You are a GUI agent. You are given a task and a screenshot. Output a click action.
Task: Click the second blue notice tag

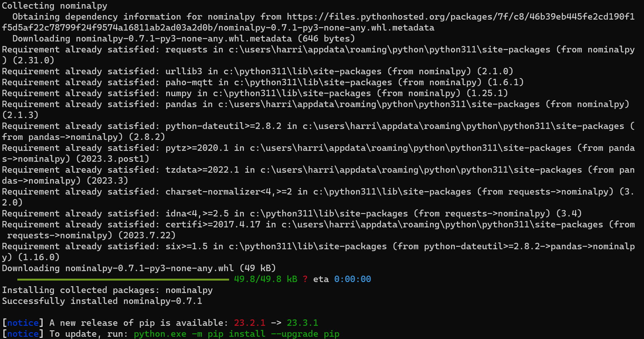pyautogui.click(x=23, y=334)
